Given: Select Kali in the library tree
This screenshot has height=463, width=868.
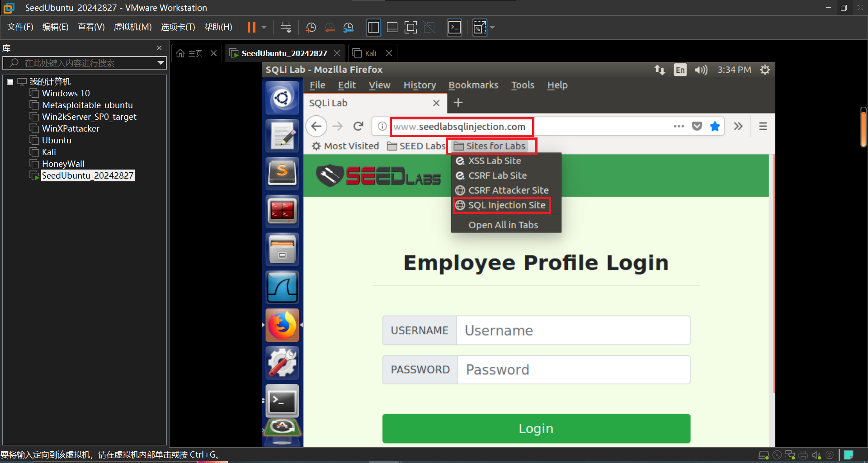Looking at the screenshot, I should [49, 152].
